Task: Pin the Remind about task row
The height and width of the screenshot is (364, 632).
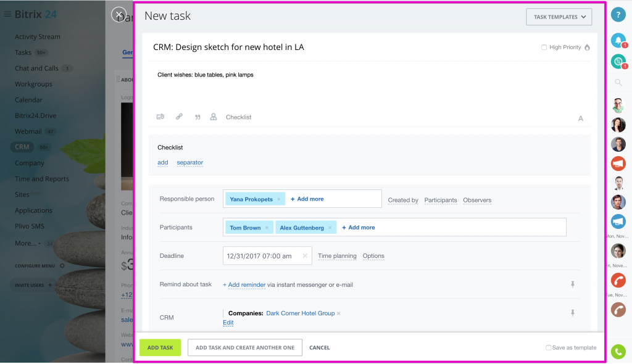Action: coord(572,284)
